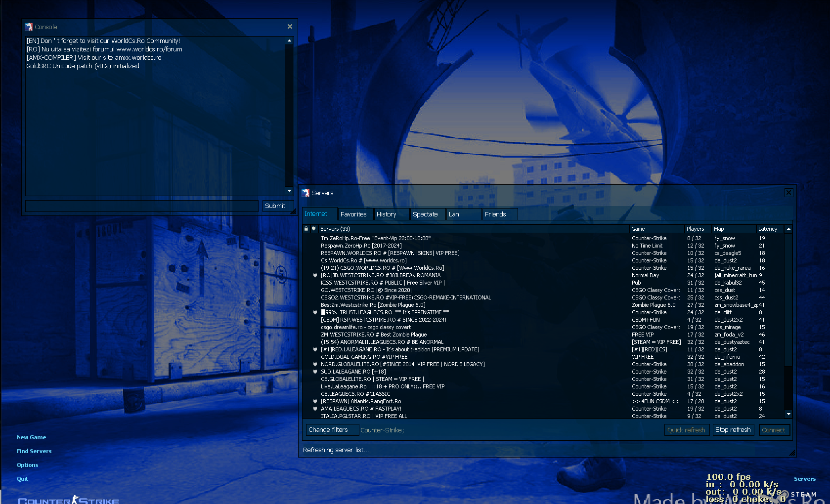830x504 pixels.
Task: Switch to the Internet tab
Action: point(320,214)
